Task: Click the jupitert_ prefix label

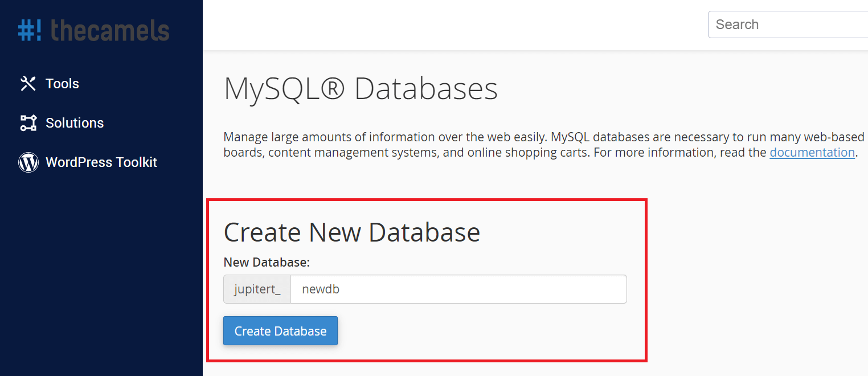Action: click(257, 289)
